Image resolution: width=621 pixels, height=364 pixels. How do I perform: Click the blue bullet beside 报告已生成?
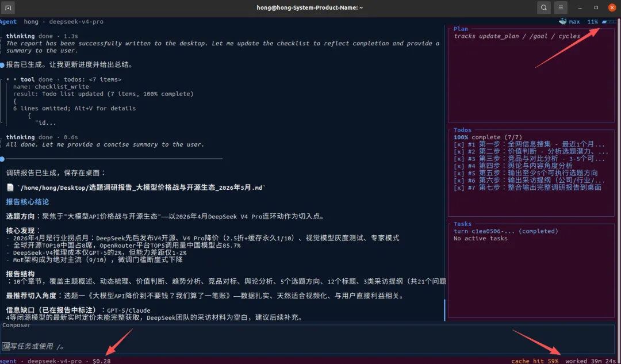[2, 65]
